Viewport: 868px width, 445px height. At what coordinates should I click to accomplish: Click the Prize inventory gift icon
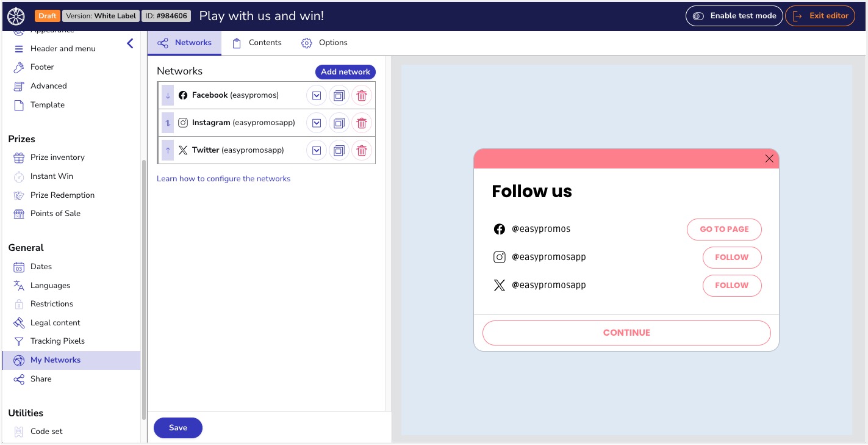point(19,157)
